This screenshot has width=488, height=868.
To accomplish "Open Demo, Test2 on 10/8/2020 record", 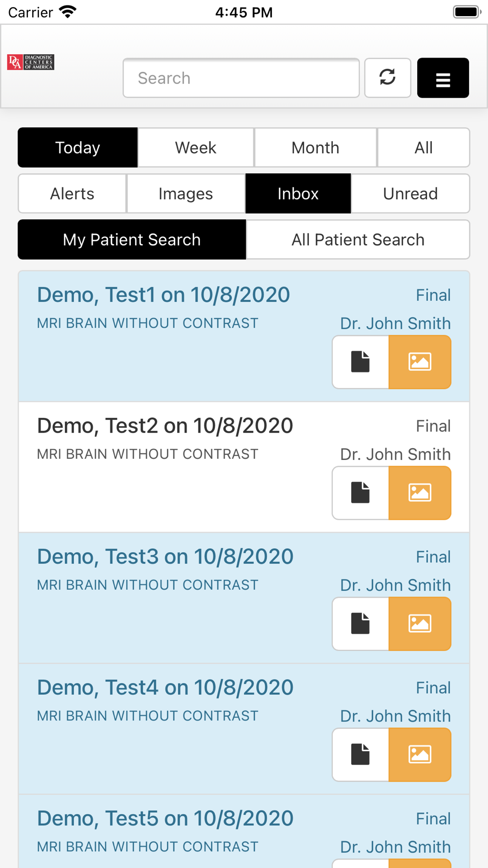I will (x=165, y=426).
